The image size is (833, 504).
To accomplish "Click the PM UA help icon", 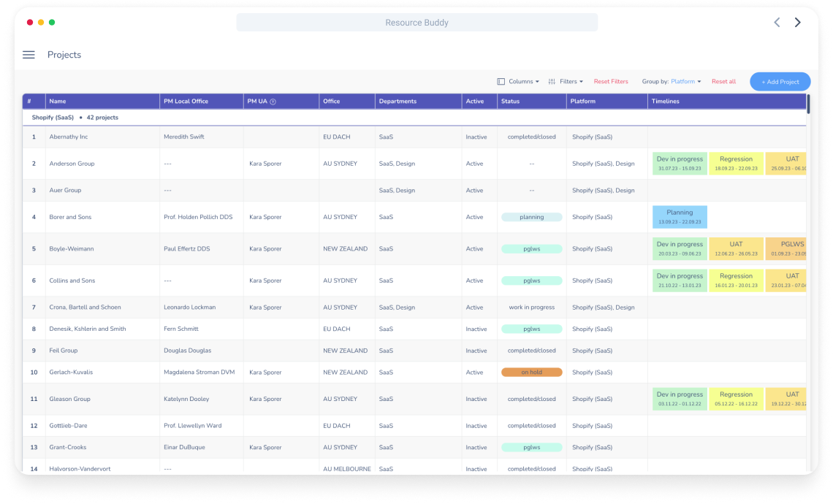I will click(273, 102).
